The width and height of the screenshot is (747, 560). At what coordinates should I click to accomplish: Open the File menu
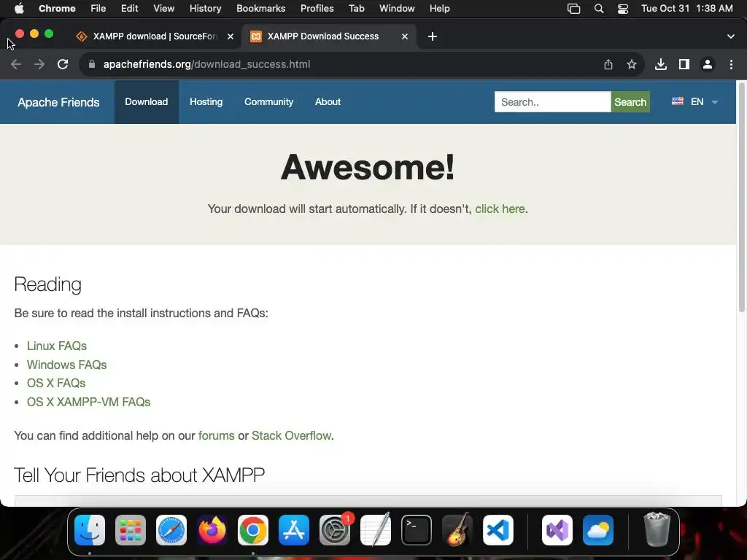(x=98, y=9)
